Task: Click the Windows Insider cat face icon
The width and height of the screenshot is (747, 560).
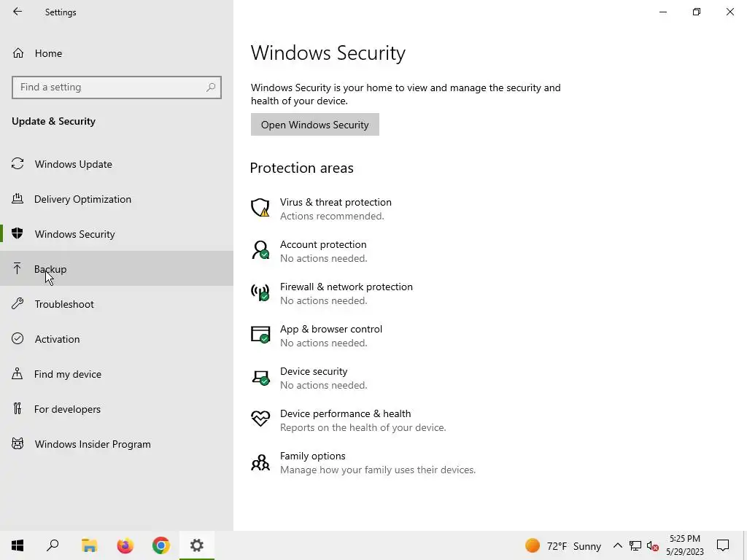Action: [x=18, y=444]
